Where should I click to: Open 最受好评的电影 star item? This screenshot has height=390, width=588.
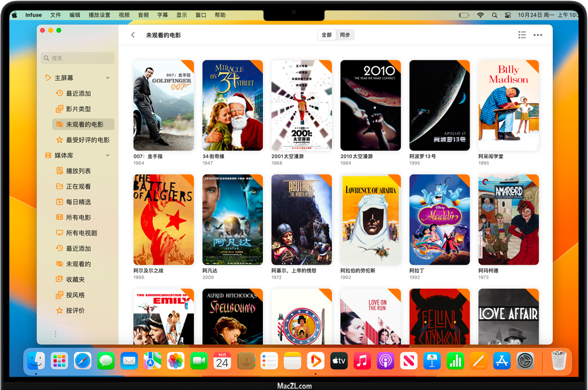[x=87, y=140]
